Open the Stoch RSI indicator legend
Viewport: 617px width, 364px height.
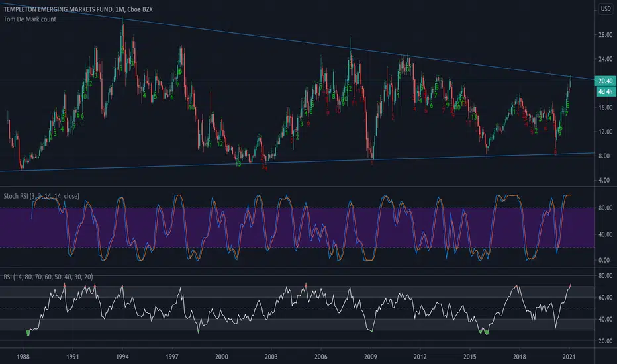41,196
